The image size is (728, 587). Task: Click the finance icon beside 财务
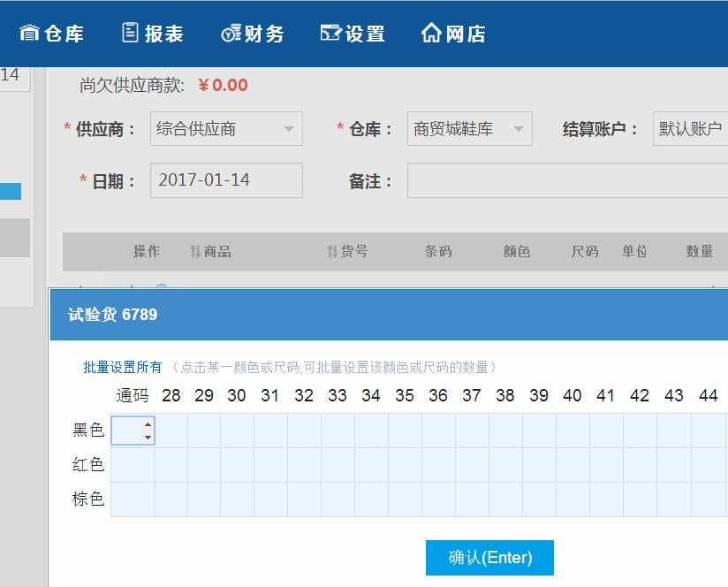[231, 34]
